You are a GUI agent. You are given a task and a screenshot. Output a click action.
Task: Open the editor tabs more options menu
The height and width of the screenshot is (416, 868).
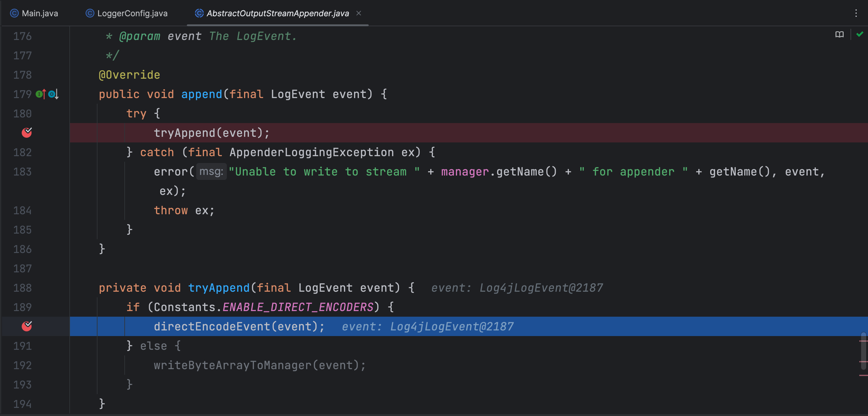[856, 13]
